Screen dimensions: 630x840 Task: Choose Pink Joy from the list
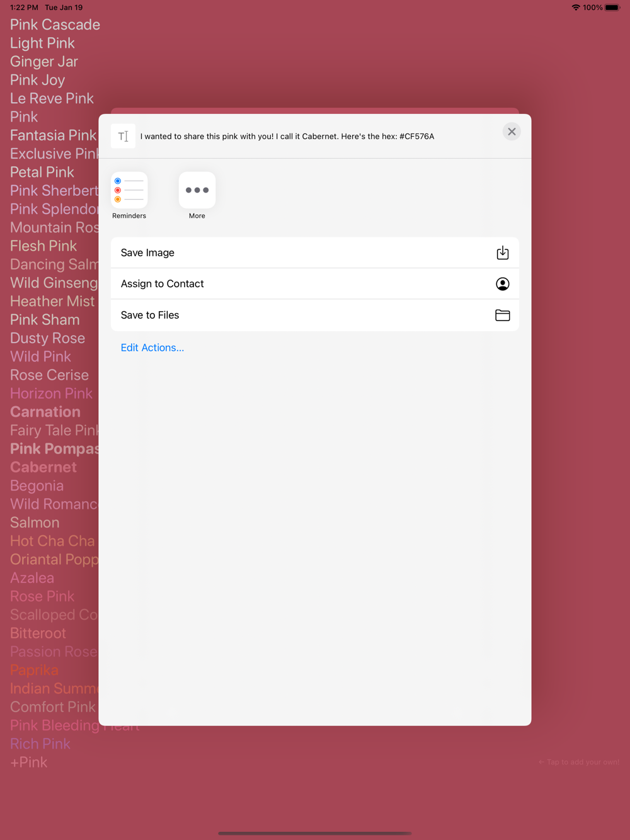point(37,80)
